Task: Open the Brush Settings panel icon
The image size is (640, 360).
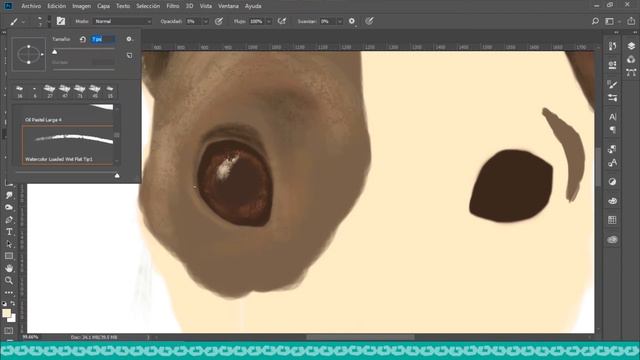Action: click(612, 84)
